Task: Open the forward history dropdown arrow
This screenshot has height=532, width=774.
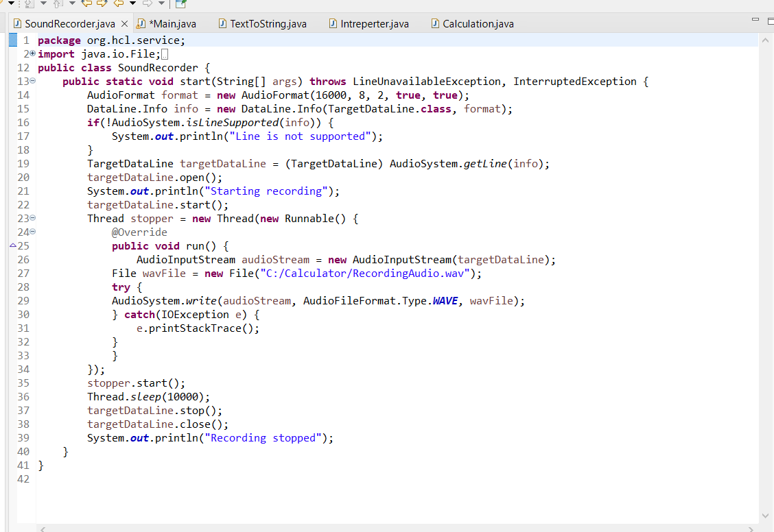Action: pos(161,4)
